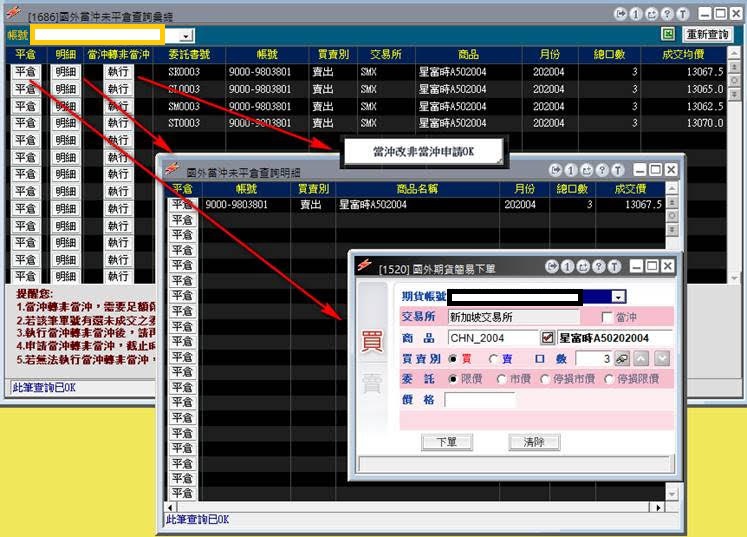Click the 委託書號 column header
747x537 pixels.
189,54
